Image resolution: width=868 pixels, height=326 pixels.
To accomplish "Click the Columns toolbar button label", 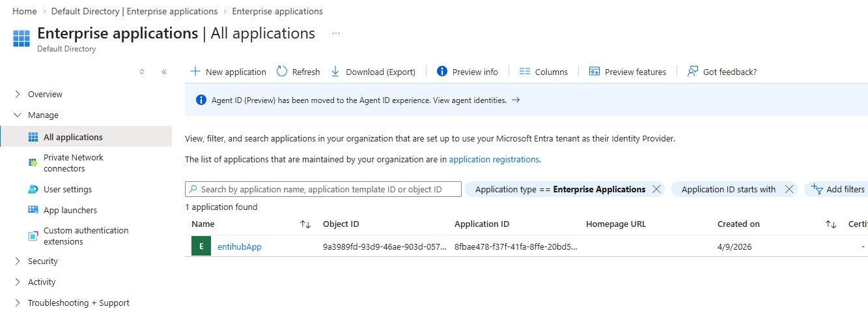I will pos(552,72).
